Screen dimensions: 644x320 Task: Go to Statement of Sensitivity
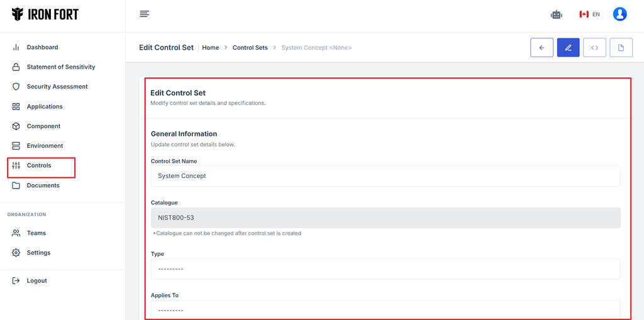60,67
